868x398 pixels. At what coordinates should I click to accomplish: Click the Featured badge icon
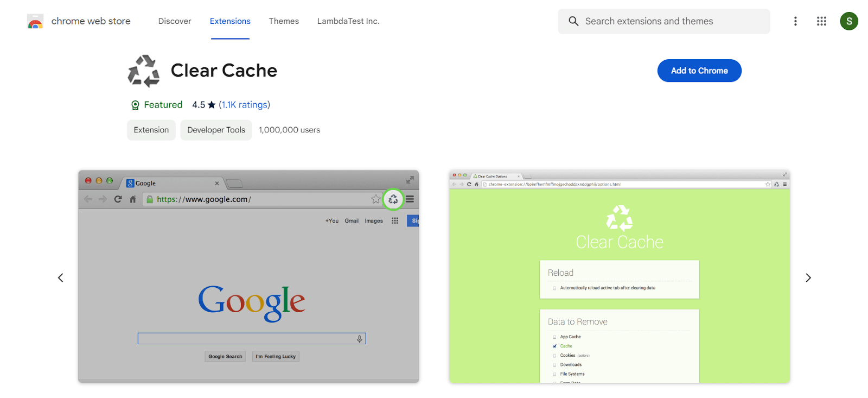pos(135,105)
